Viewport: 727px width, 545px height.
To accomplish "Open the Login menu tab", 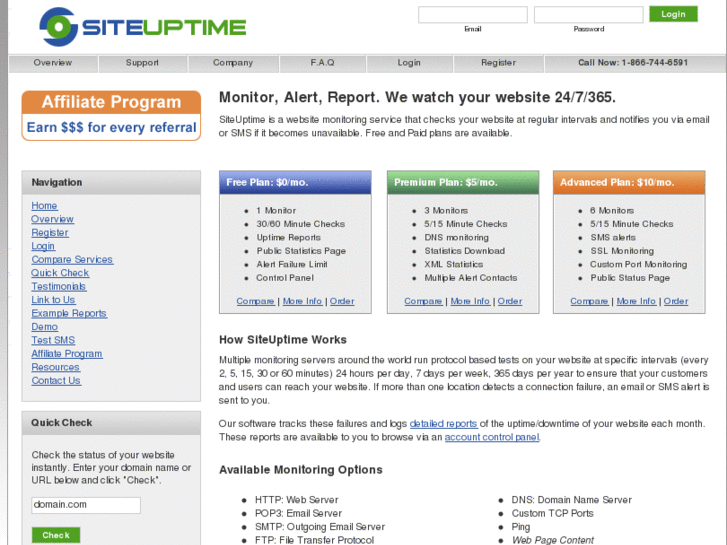I will (x=409, y=63).
